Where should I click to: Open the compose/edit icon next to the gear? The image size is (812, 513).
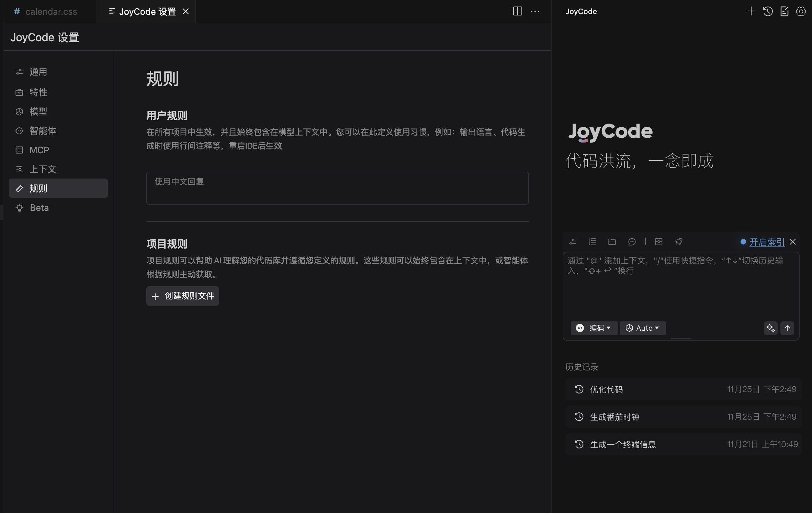(x=785, y=11)
